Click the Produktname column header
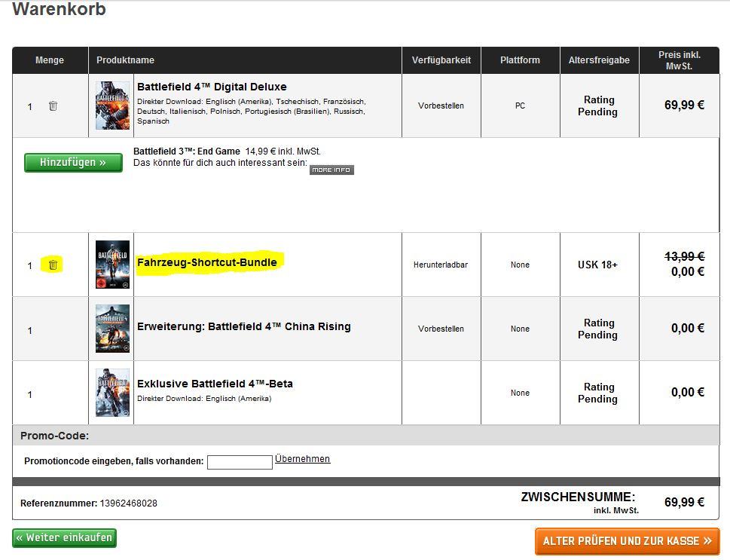Screen dimensions: 730x560 125,60
